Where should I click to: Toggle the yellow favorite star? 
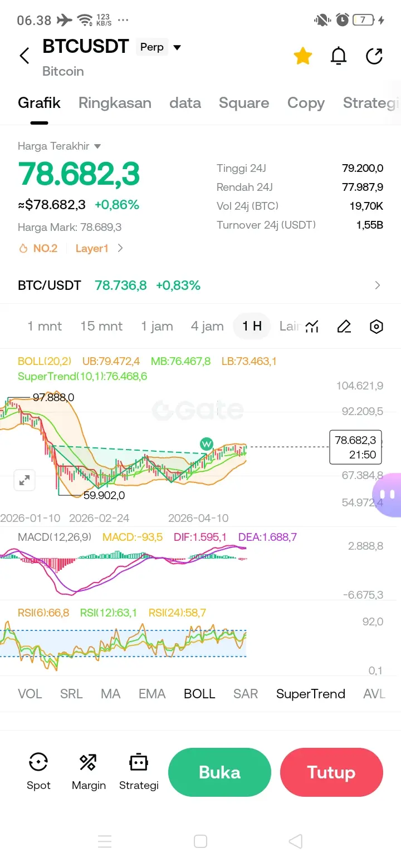click(x=302, y=56)
